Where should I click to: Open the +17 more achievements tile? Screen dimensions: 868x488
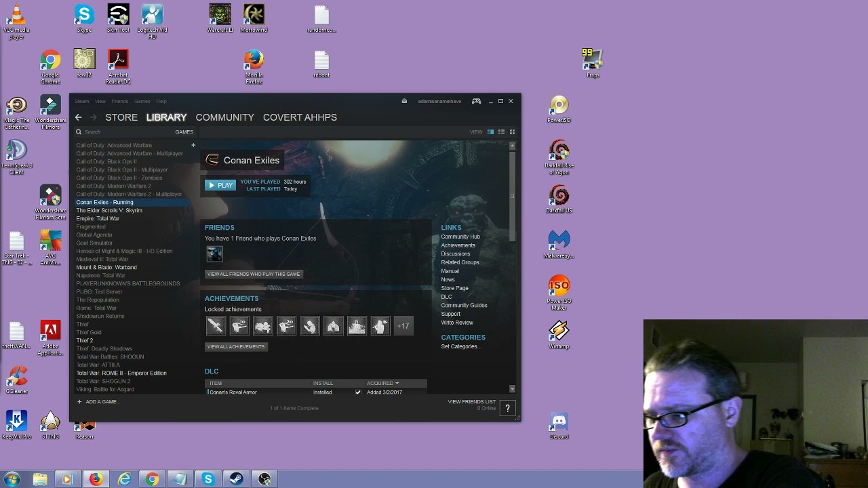tap(403, 326)
